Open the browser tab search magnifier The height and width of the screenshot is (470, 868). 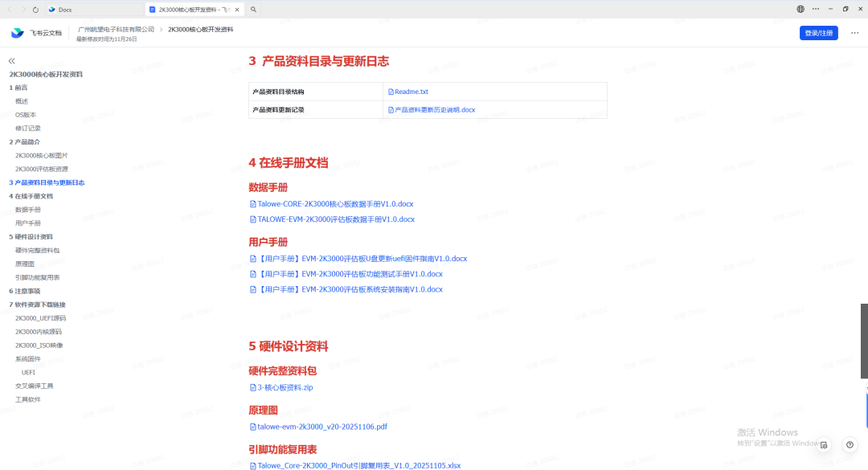coord(253,10)
